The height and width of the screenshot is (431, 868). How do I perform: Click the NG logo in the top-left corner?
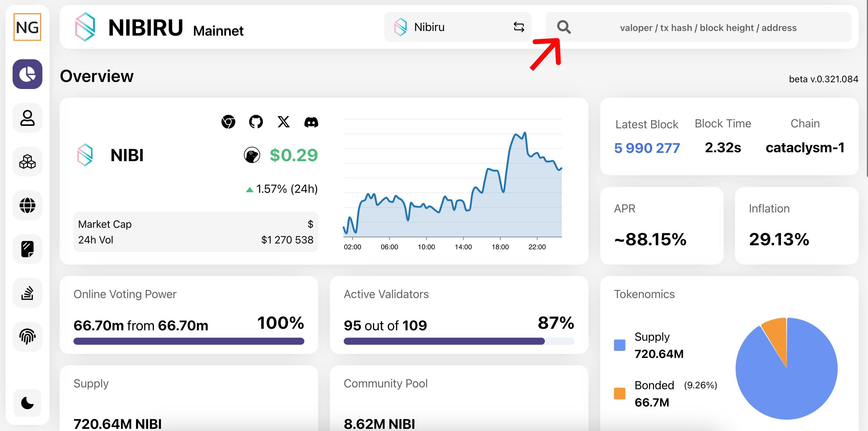(27, 27)
